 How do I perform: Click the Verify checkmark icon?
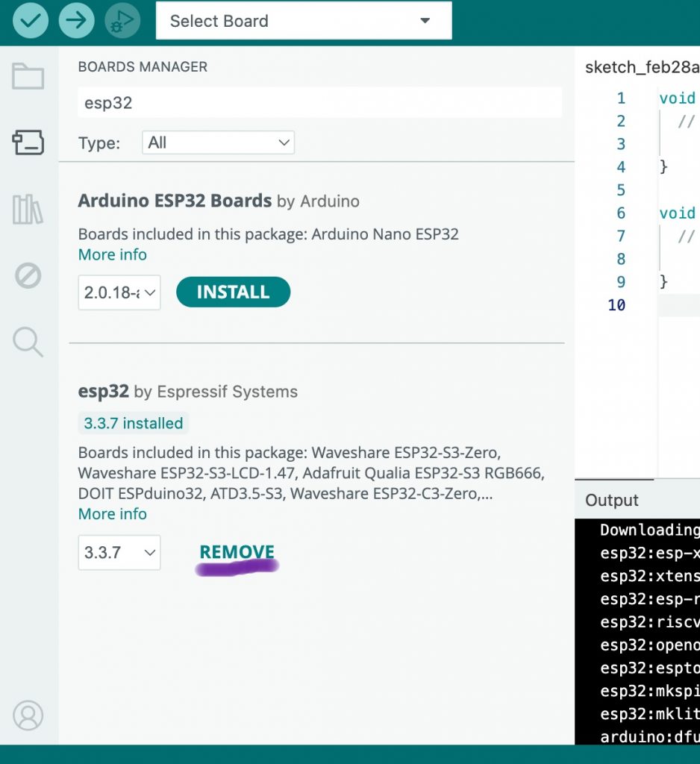[x=31, y=20]
